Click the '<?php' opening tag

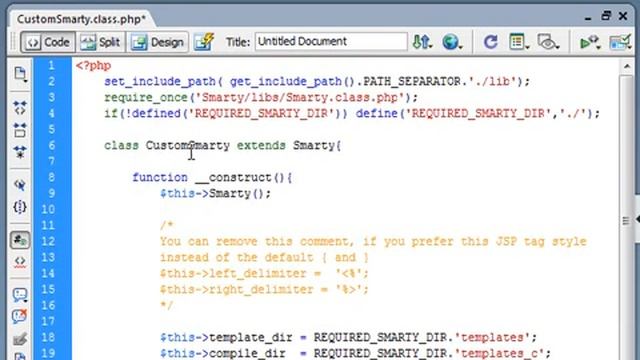(93, 65)
